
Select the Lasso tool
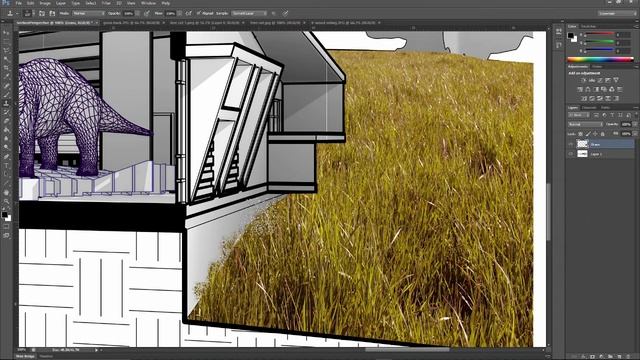pyautogui.click(x=6, y=50)
